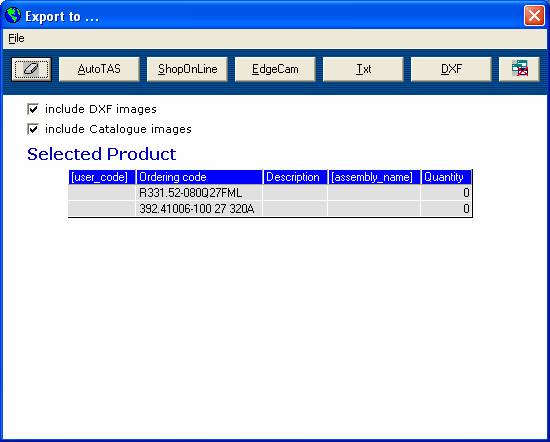This screenshot has height=442, width=550.
Task: Uncheck include DXF images
Action: [33, 109]
